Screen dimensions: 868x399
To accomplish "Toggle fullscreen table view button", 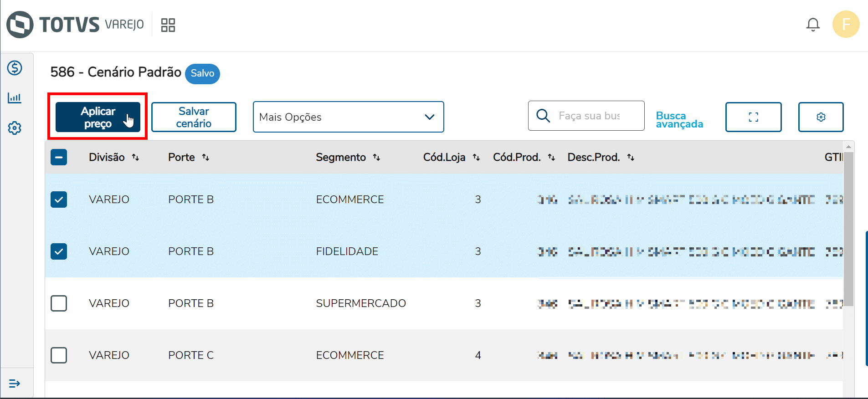I will pyautogui.click(x=753, y=117).
